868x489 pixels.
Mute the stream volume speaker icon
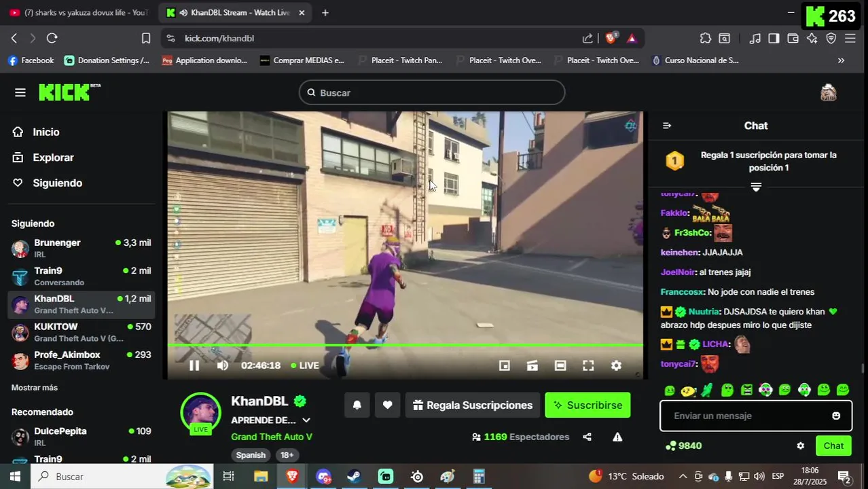[x=223, y=365]
